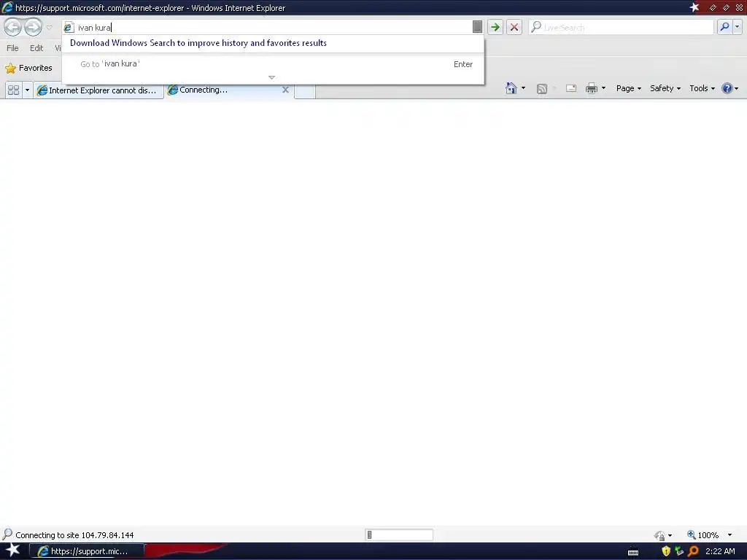The image size is (747, 560).
Task: Click the Help question mark icon
Action: [x=727, y=88]
